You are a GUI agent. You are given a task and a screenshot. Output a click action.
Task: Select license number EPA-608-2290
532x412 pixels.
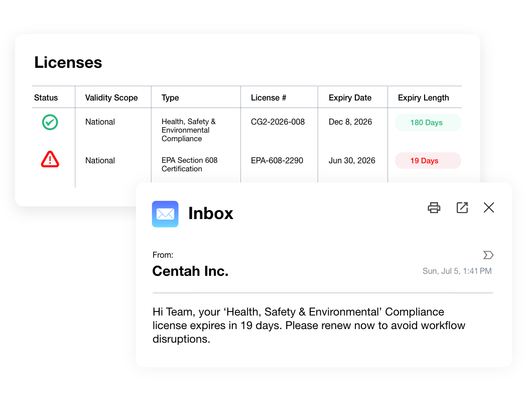pos(277,161)
